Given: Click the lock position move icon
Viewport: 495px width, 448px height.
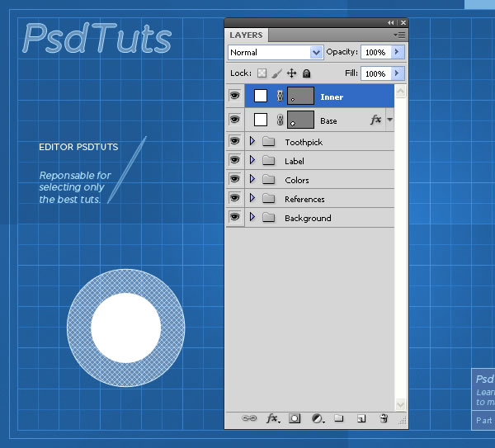Looking at the screenshot, I should [292, 73].
